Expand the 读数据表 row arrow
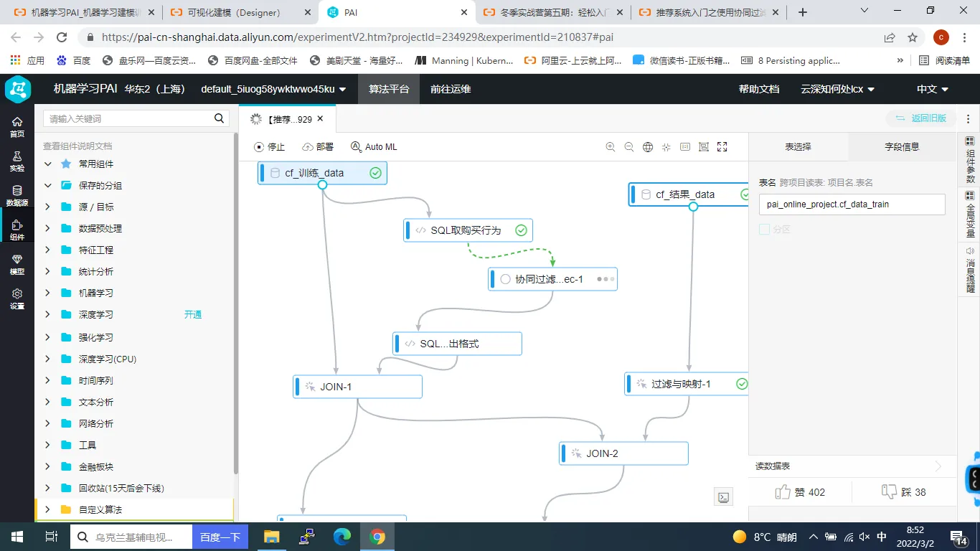 pyautogui.click(x=938, y=466)
